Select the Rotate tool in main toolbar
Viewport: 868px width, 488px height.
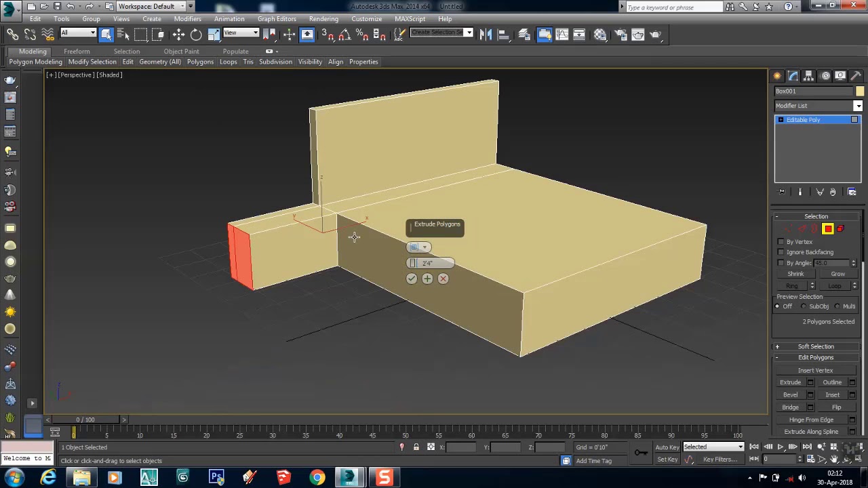pos(195,35)
